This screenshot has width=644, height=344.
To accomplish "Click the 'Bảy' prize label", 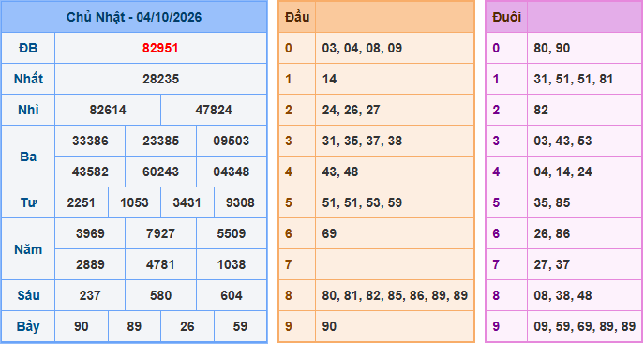I will point(28,326).
